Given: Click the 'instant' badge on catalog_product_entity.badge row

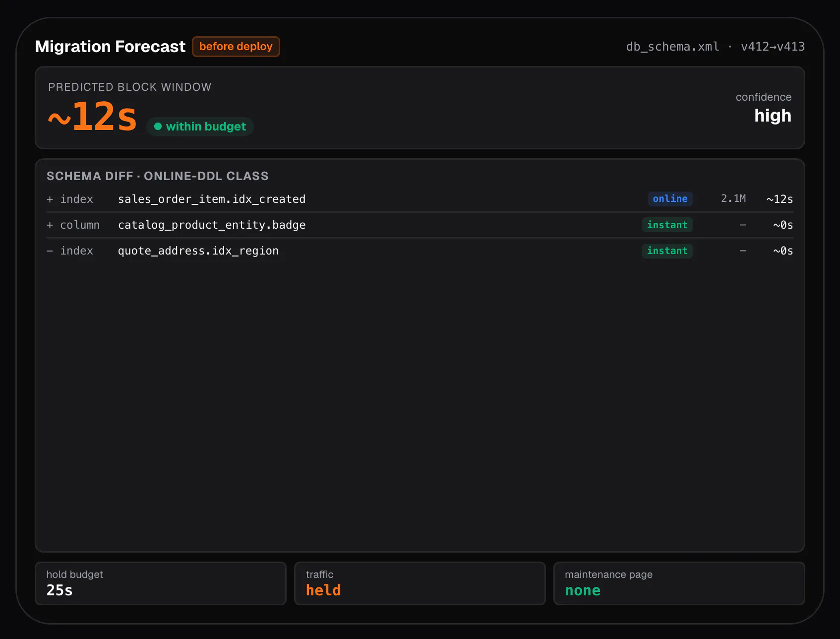Looking at the screenshot, I should [667, 225].
